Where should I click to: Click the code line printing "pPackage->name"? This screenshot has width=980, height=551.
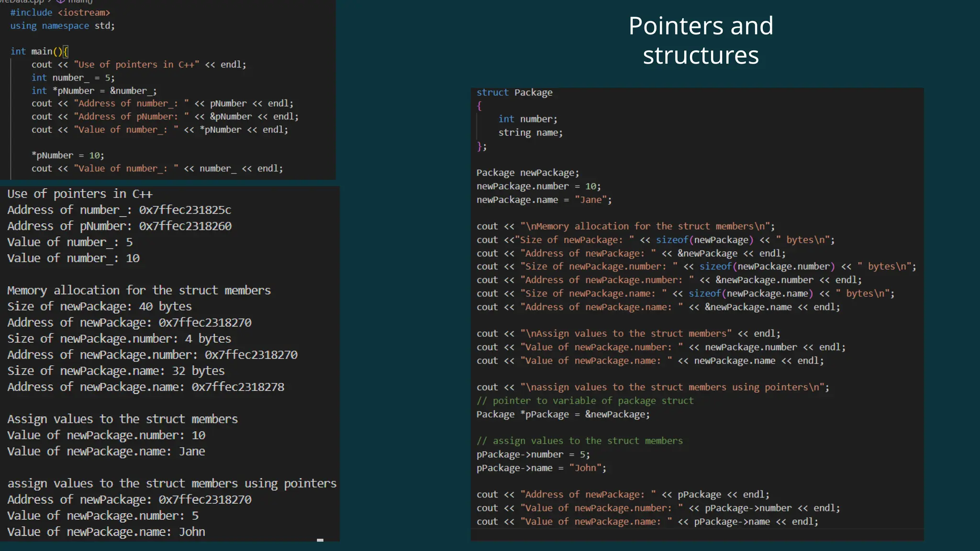pyautogui.click(x=647, y=522)
